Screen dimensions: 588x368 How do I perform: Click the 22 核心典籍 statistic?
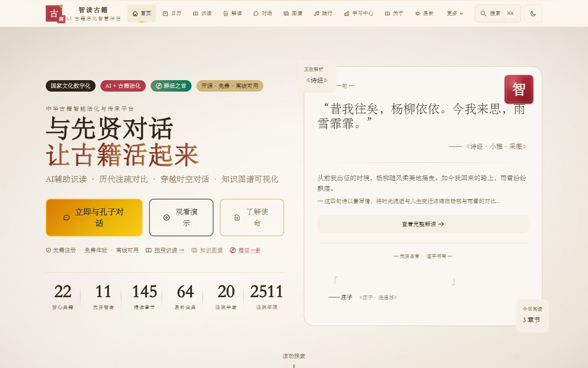(62, 297)
